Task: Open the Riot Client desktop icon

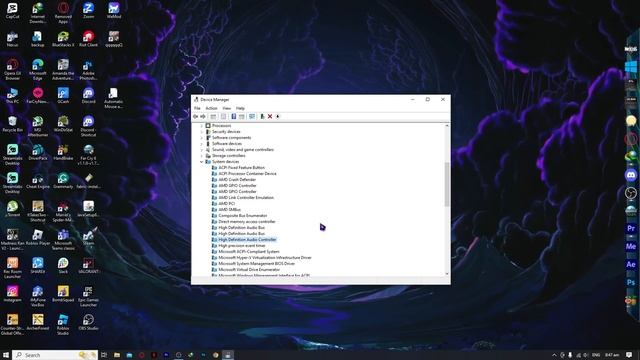Action: pyautogui.click(x=88, y=39)
